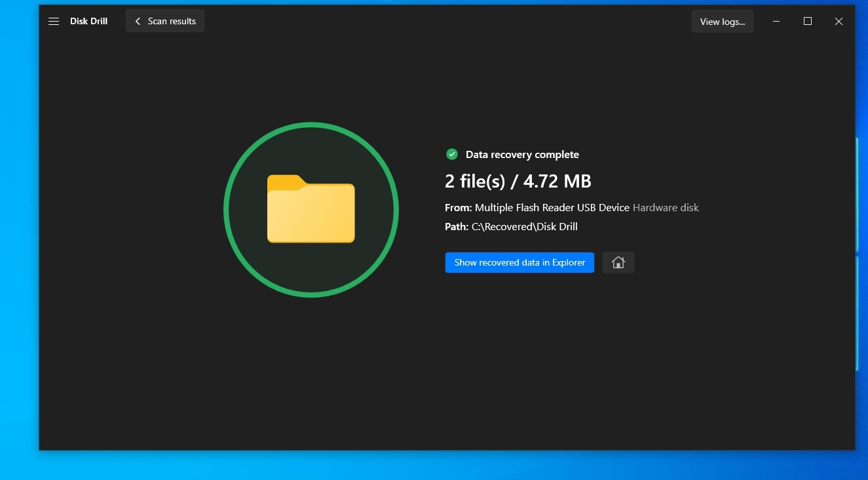The image size is (868, 480).
Task: Click the green checkmark status icon
Action: point(451,154)
